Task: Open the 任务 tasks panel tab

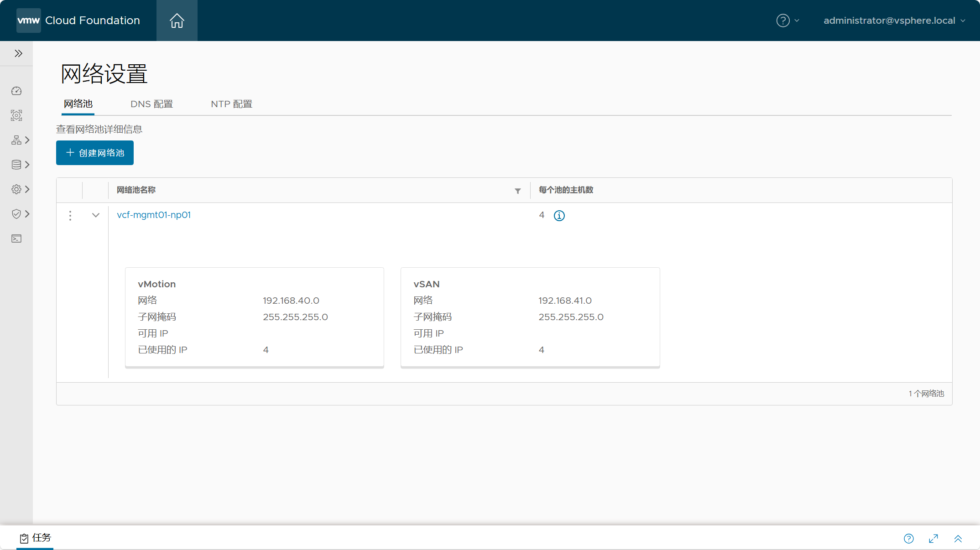Action: point(35,538)
